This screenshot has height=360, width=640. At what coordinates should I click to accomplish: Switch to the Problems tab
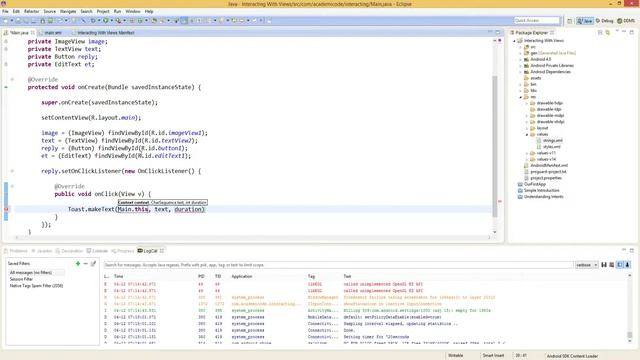click(x=16, y=251)
